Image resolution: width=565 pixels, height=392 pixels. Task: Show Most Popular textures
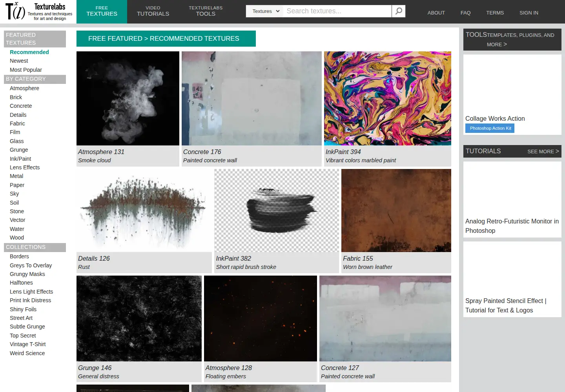[26, 70]
